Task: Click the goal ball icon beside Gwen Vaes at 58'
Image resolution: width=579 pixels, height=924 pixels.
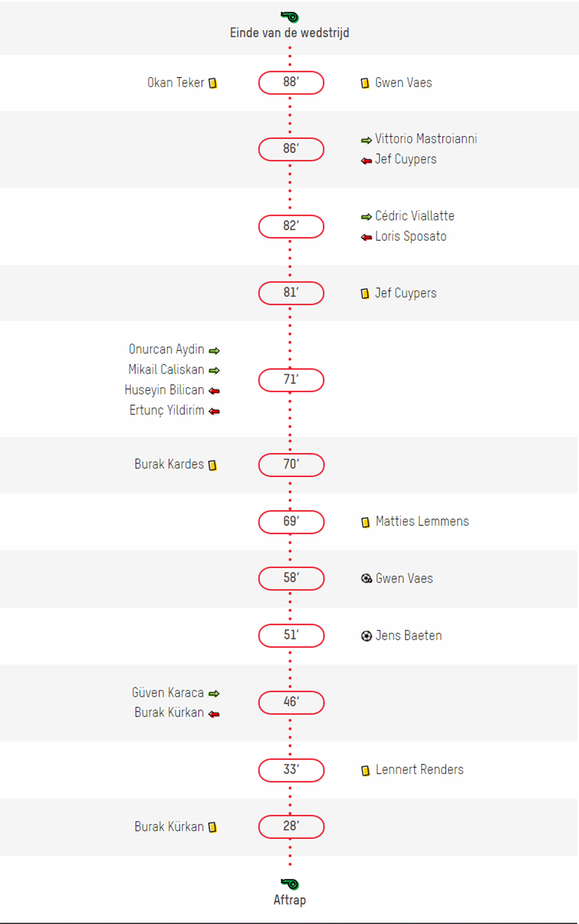Action: 367,579
